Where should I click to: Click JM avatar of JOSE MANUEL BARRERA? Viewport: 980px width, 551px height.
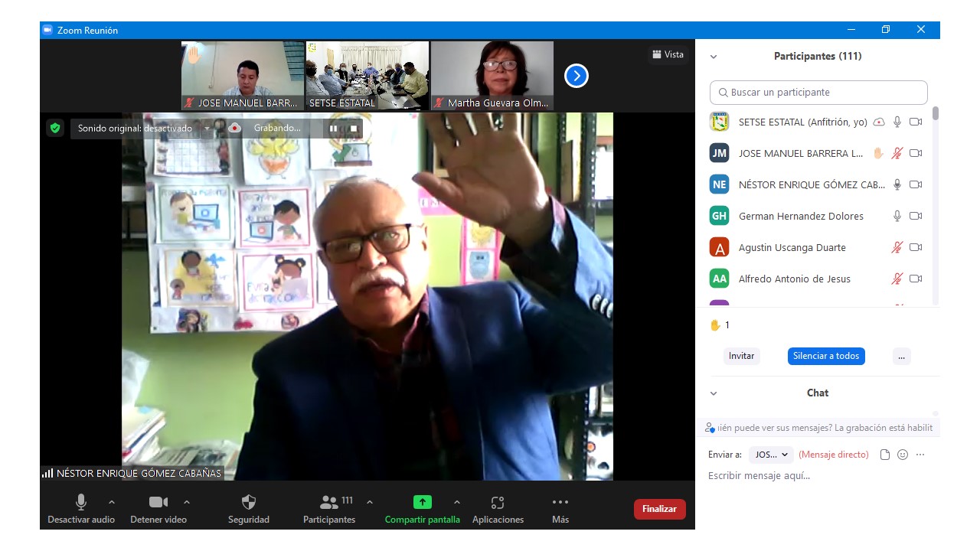719,153
